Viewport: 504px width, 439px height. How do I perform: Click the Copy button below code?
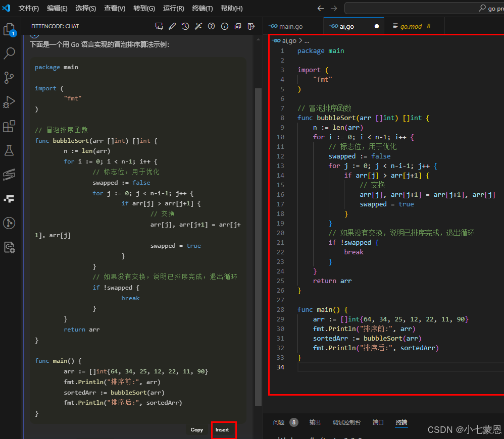(197, 430)
